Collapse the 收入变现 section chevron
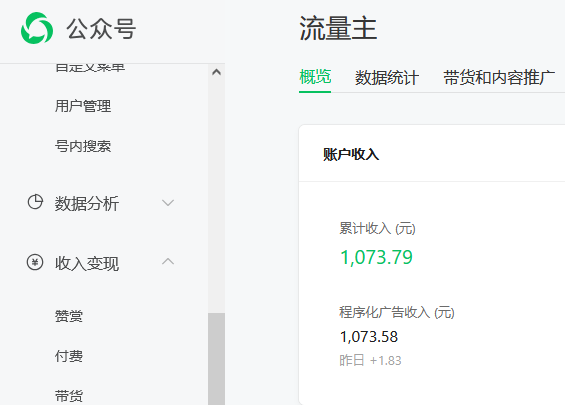 (x=168, y=261)
